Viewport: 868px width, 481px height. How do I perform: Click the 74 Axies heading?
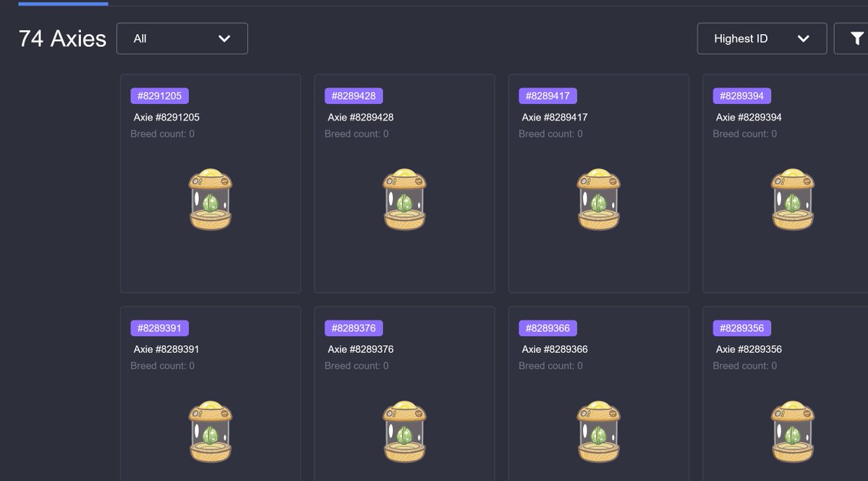pyautogui.click(x=62, y=38)
